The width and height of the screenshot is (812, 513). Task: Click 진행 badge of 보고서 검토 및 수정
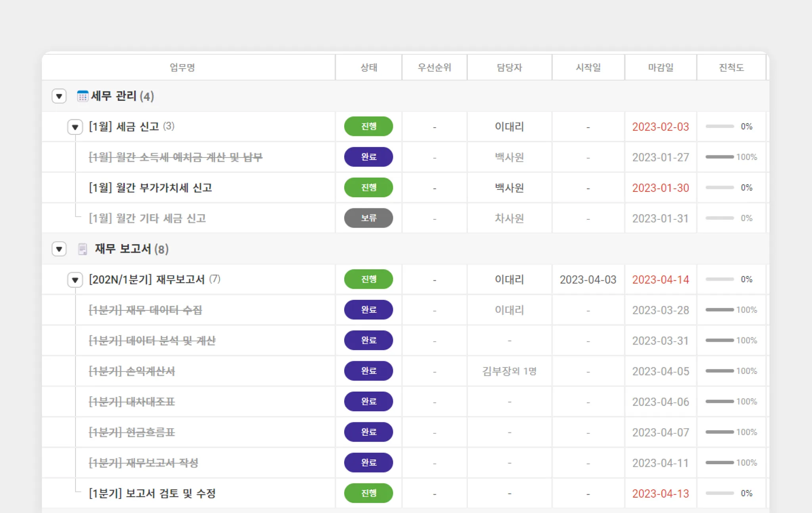tap(368, 493)
